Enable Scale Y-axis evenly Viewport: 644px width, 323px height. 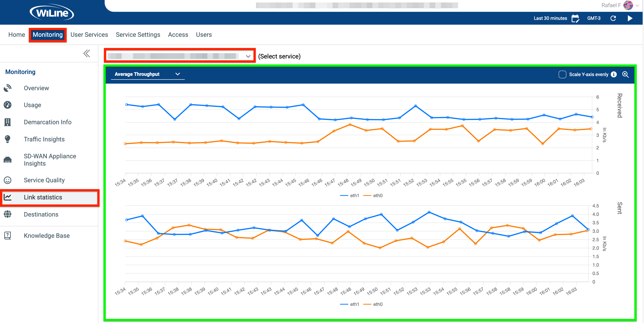pyautogui.click(x=562, y=74)
